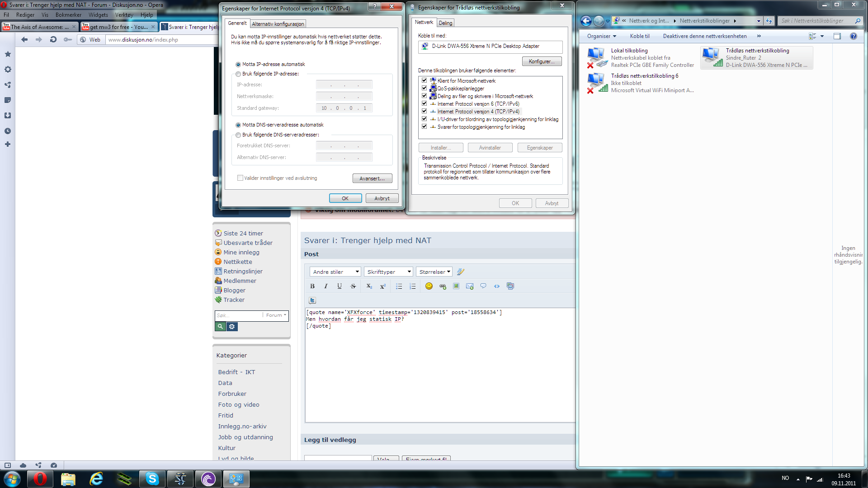Open Organiser dropdown in Network Connections
This screenshot has height=488, width=868.
(601, 36)
